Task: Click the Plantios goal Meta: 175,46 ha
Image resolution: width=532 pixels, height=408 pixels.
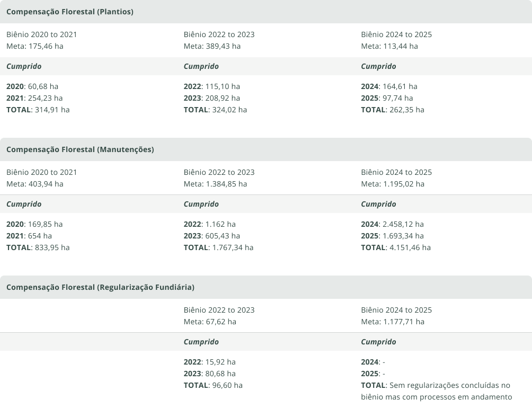Action: click(35, 46)
